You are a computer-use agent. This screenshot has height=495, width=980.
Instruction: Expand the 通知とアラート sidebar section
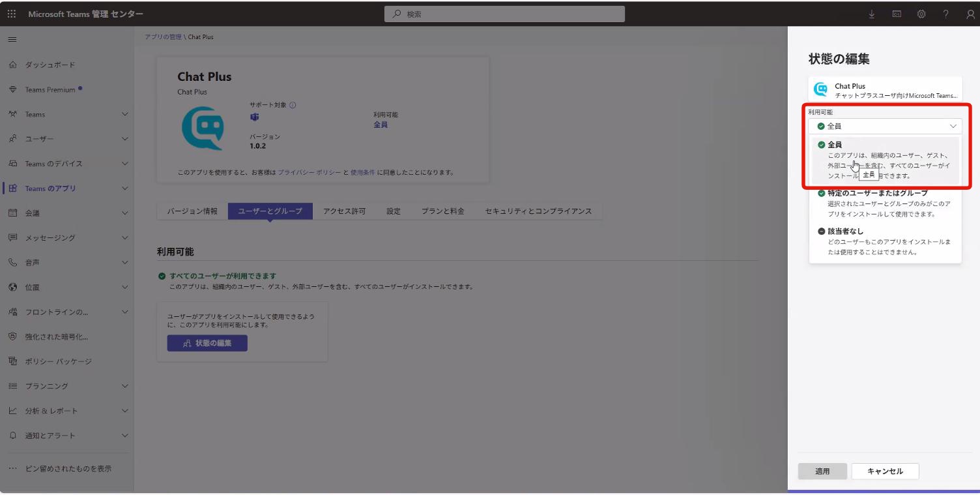pyautogui.click(x=125, y=436)
